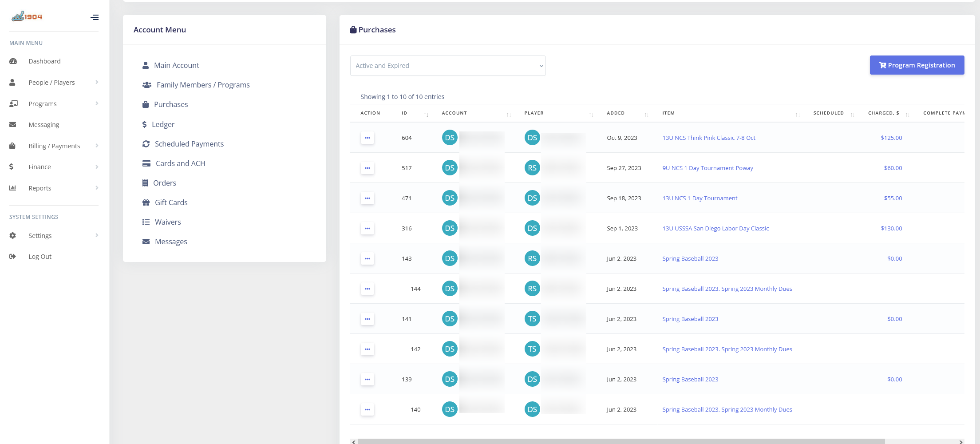Open 13U NCS Think Pink Classic item
980x444 pixels.
coord(709,138)
